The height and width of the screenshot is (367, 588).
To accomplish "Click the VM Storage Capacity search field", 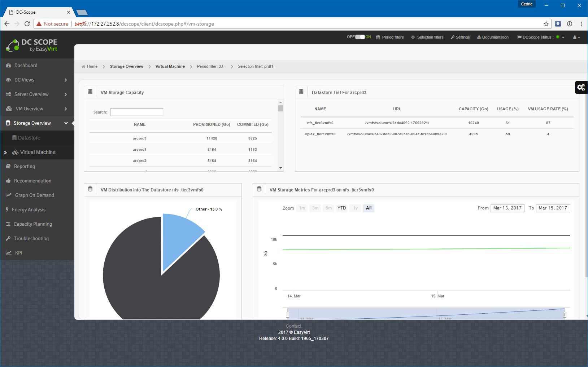I will 136,112.
